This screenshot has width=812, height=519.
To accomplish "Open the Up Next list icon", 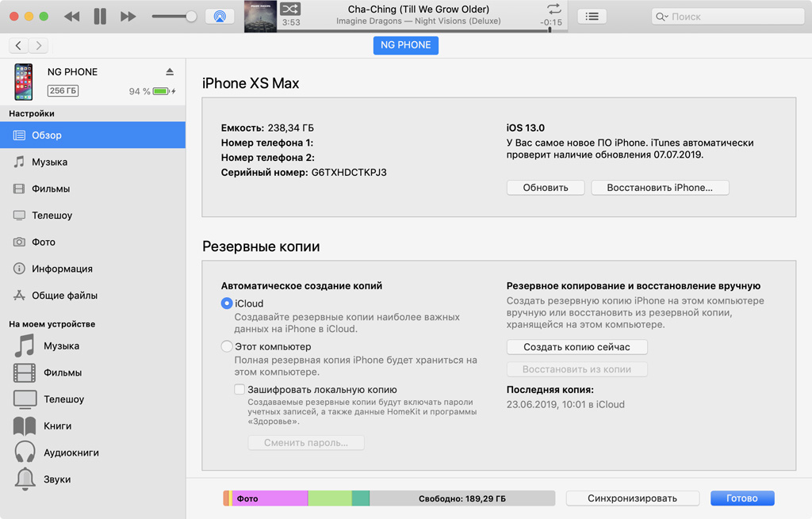I will [x=592, y=17].
